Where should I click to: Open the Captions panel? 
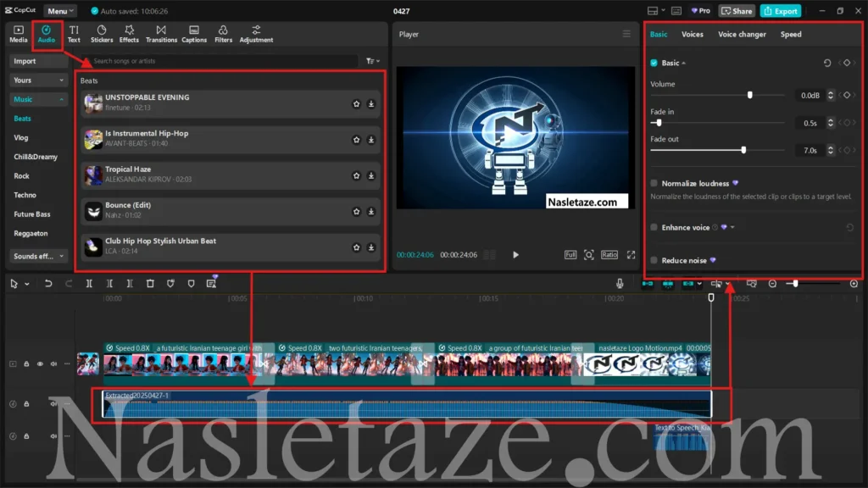click(x=194, y=34)
